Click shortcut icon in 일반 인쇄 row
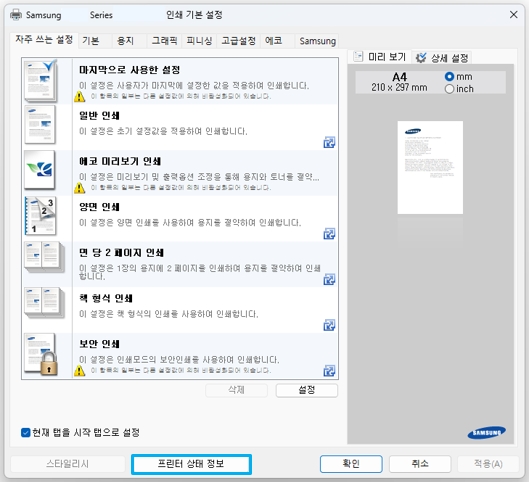529x482 pixels. pos(329,142)
